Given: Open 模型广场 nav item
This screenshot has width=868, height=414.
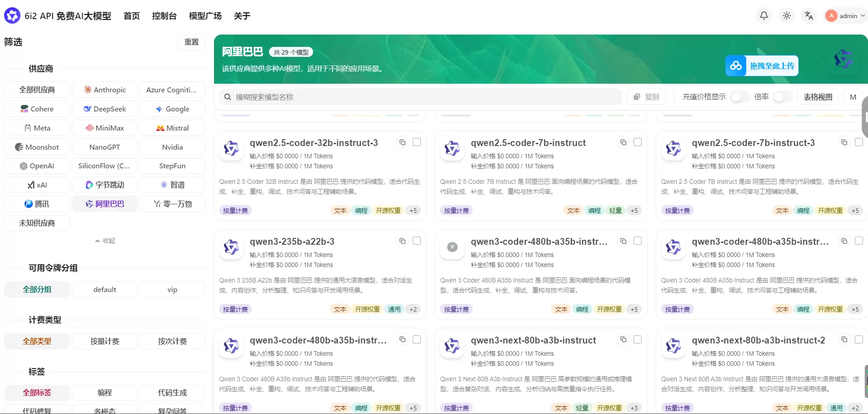Looking at the screenshot, I should click(205, 16).
